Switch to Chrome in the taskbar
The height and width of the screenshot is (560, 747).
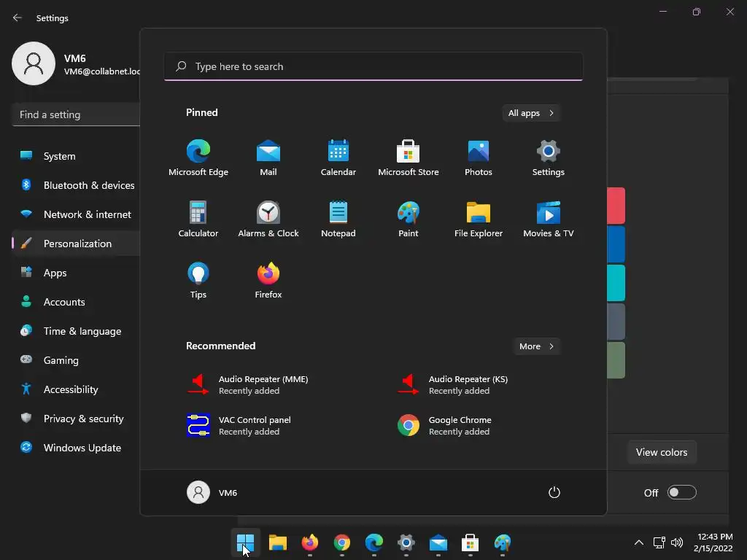[341, 542]
